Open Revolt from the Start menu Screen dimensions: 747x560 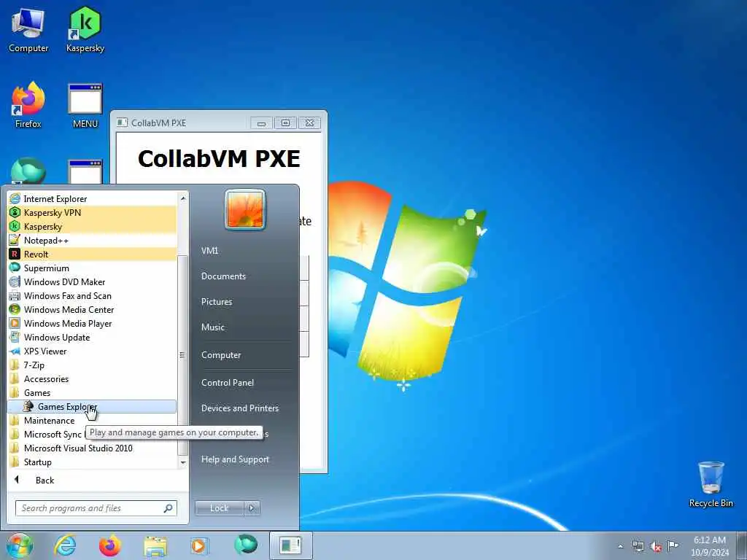[x=92, y=254]
